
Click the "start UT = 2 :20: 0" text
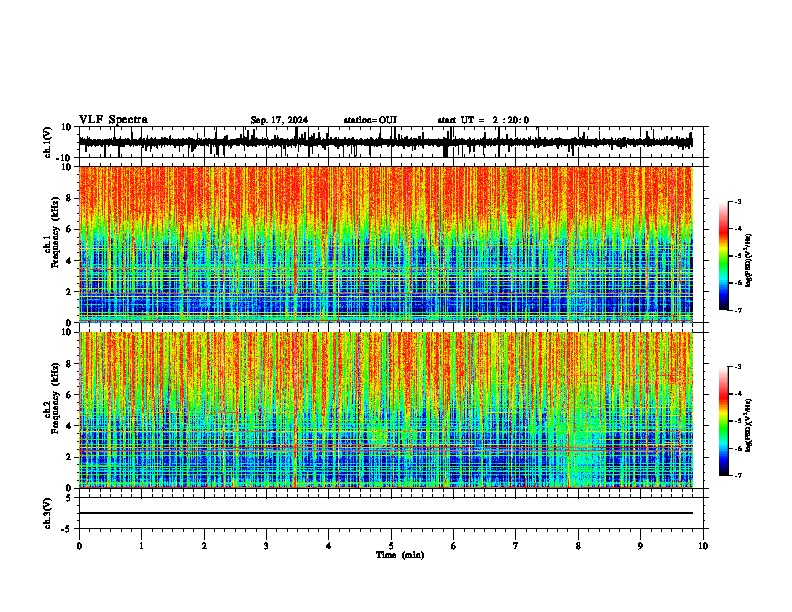(x=483, y=120)
